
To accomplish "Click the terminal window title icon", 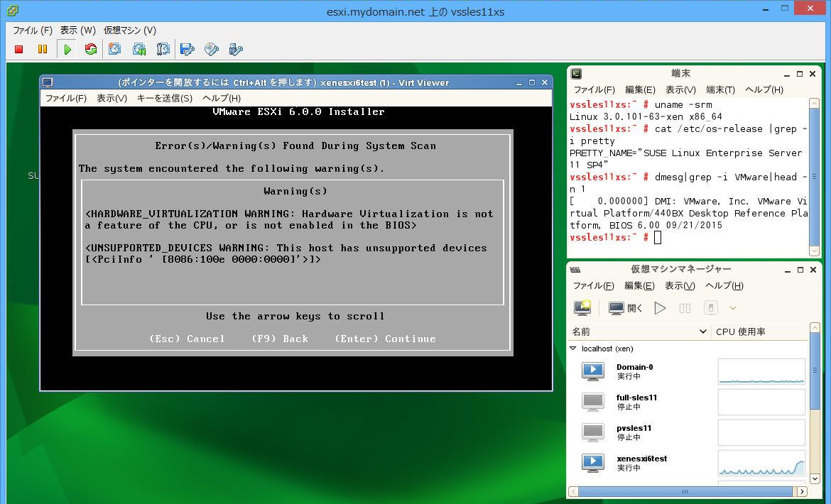I will click(x=576, y=74).
